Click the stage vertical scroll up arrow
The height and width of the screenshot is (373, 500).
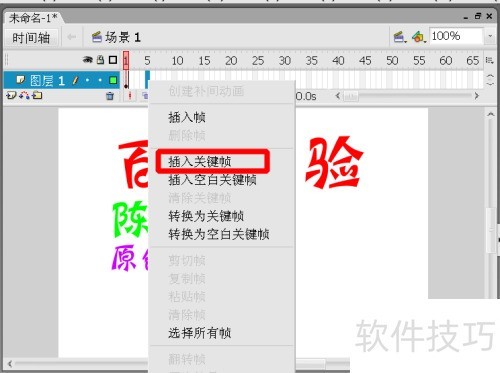(x=490, y=114)
